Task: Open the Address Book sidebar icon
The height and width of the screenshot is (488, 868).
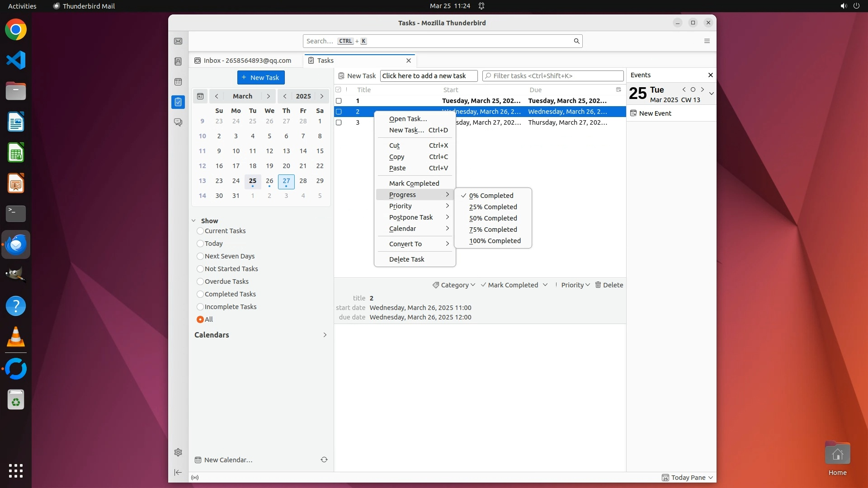Action: (178, 61)
